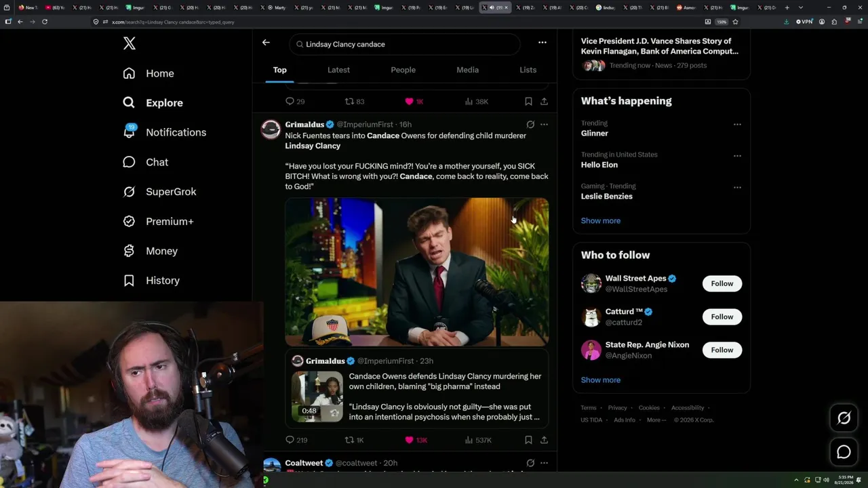Click the X logo in the sidebar
The image size is (868, 488).
tap(130, 44)
